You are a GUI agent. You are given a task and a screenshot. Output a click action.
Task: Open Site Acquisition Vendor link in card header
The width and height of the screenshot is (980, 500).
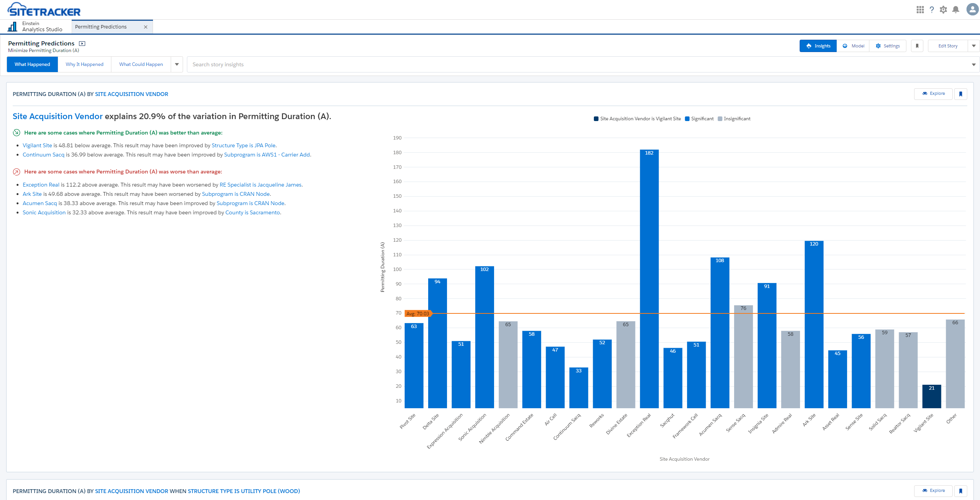(x=131, y=94)
